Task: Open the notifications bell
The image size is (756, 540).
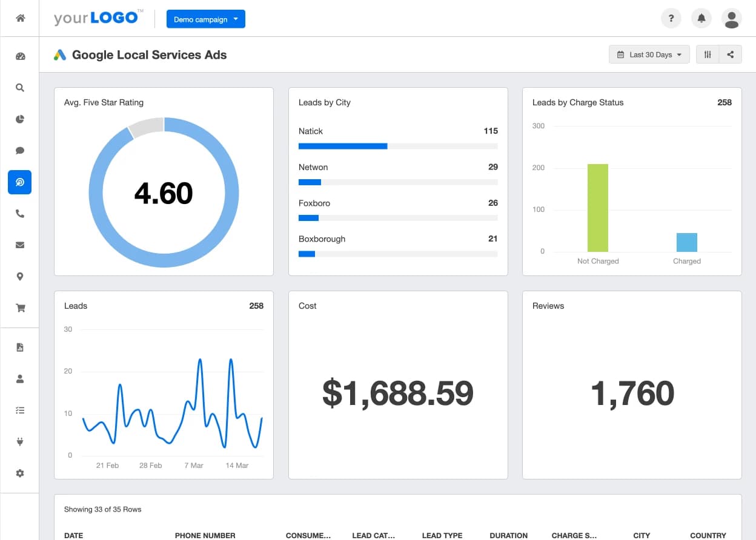Action: tap(701, 19)
